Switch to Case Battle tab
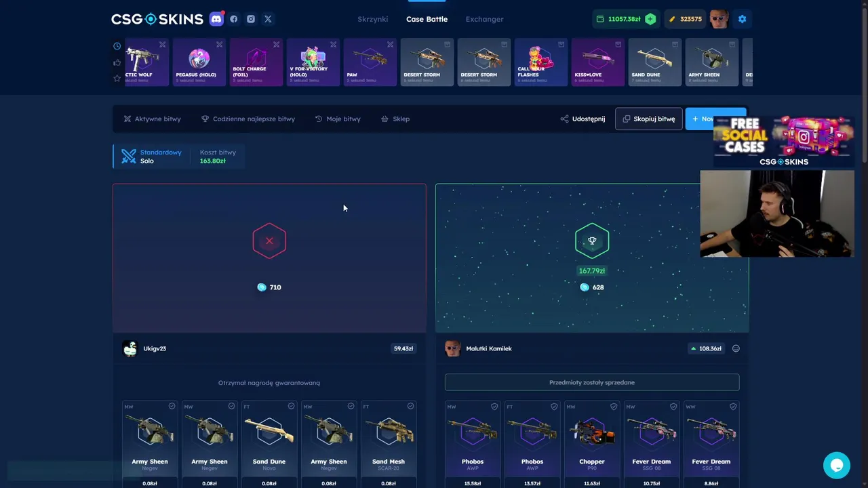 [427, 19]
